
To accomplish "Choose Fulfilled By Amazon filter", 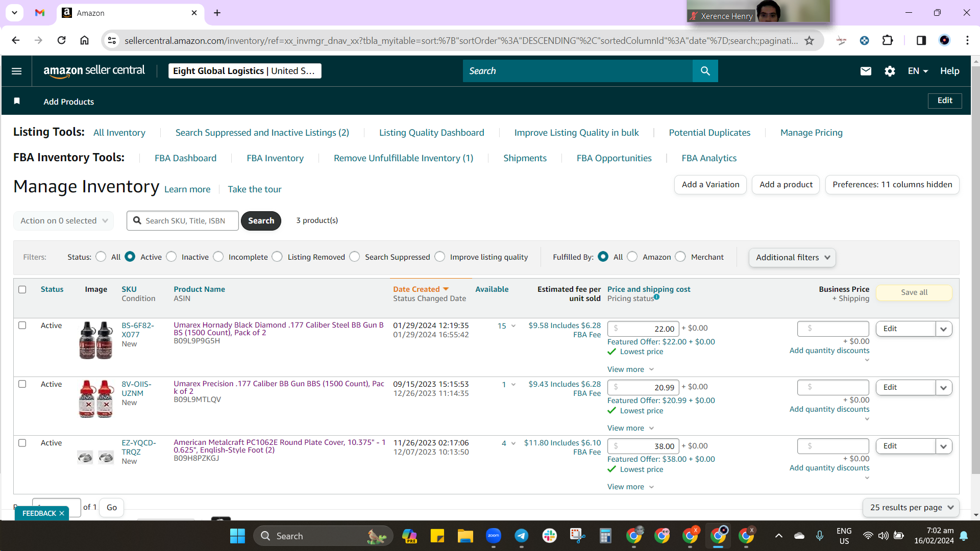I will 632,257.
